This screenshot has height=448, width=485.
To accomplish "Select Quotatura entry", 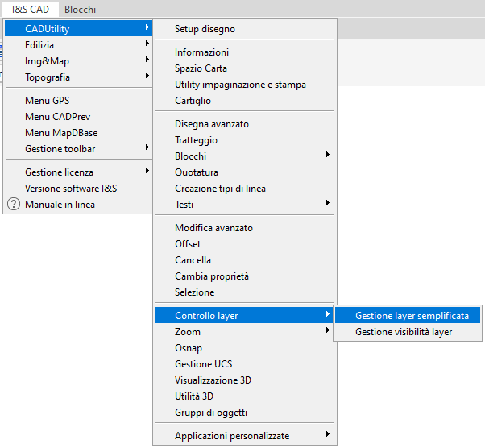I will pos(245,172).
